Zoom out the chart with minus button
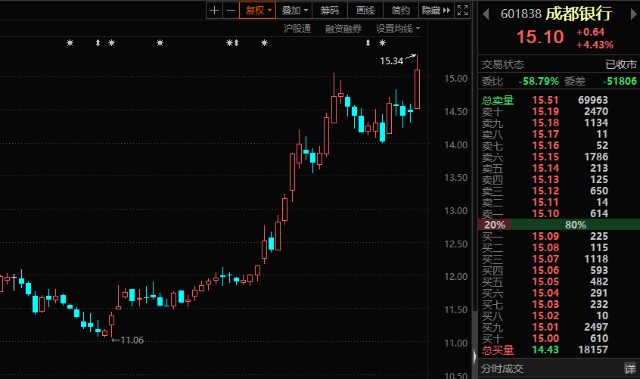The width and height of the screenshot is (640, 379). point(231,10)
